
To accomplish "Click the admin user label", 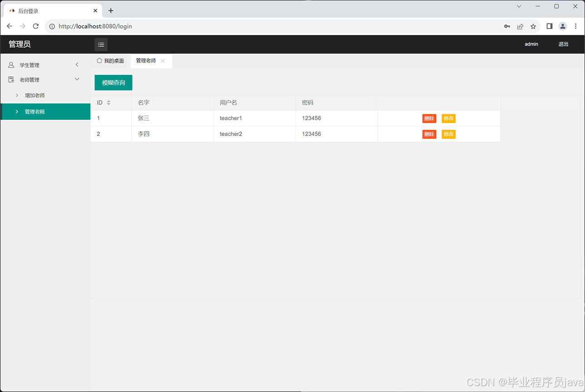I will 531,44.
